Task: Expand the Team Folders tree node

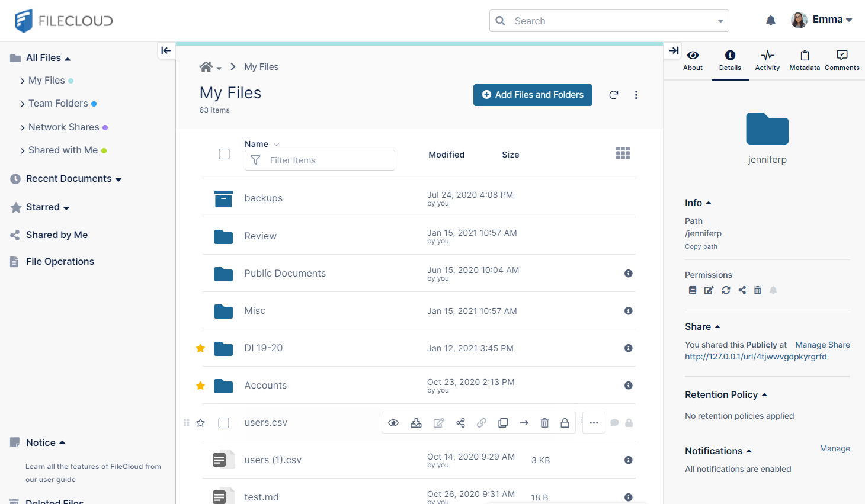Action: 23,104
